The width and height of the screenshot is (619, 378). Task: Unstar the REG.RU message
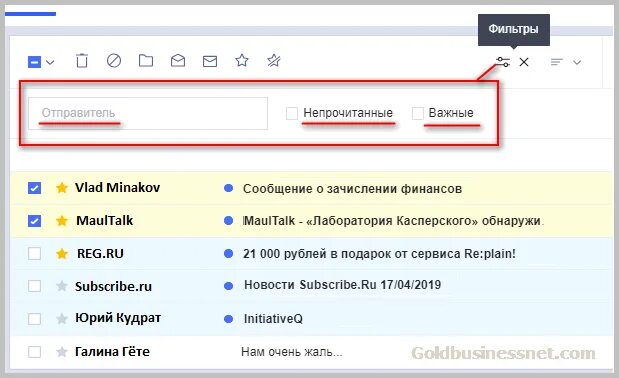click(62, 253)
